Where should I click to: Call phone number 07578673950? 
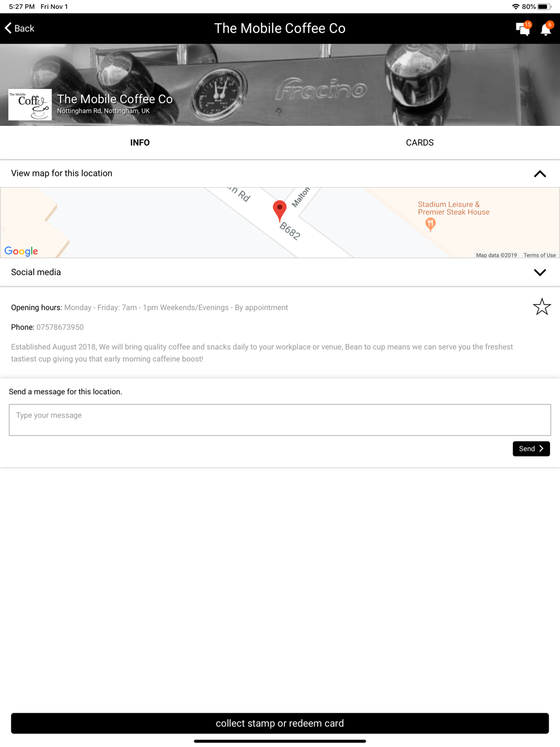[x=60, y=327]
